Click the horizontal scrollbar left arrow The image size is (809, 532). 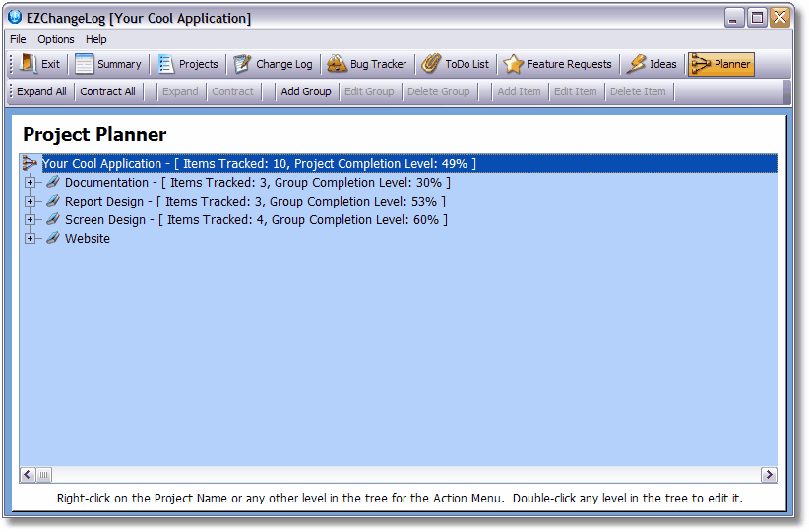pyautogui.click(x=28, y=474)
